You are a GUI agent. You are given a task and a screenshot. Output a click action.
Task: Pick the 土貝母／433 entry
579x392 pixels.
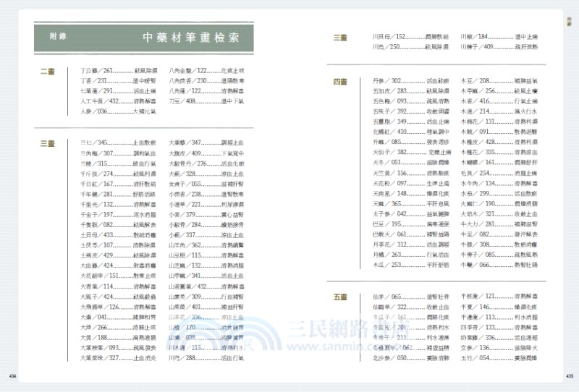tap(119, 235)
